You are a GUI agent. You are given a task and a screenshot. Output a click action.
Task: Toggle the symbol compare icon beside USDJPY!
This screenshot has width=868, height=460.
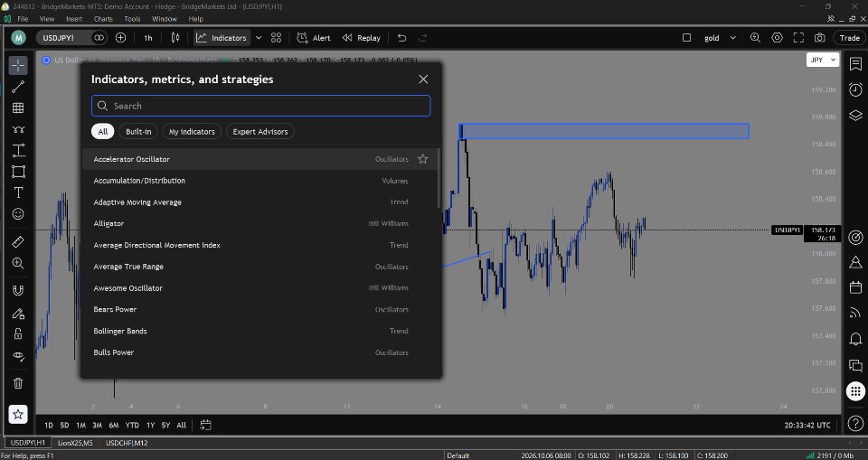[99, 38]
